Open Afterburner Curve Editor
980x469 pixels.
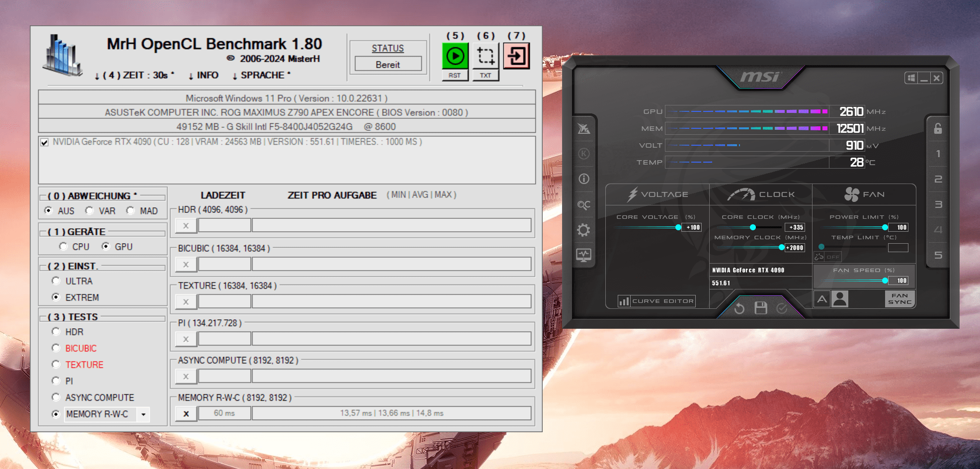tap(656, 301)
